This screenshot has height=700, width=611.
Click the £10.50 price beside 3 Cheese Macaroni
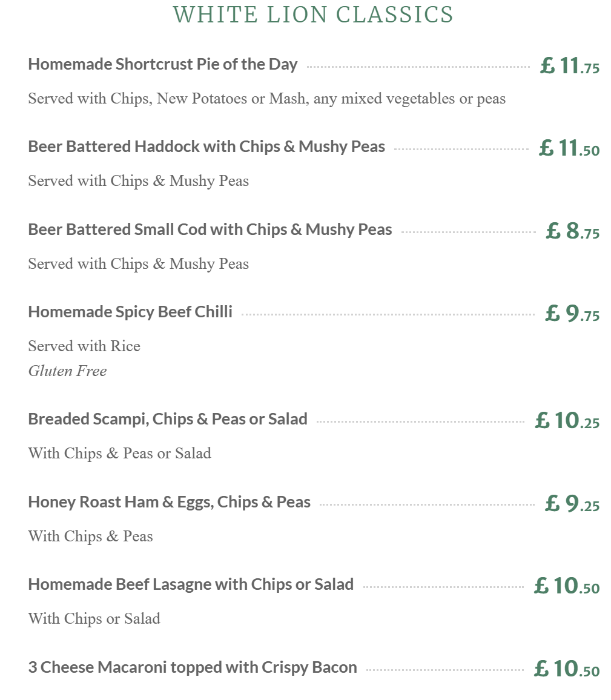566,669
